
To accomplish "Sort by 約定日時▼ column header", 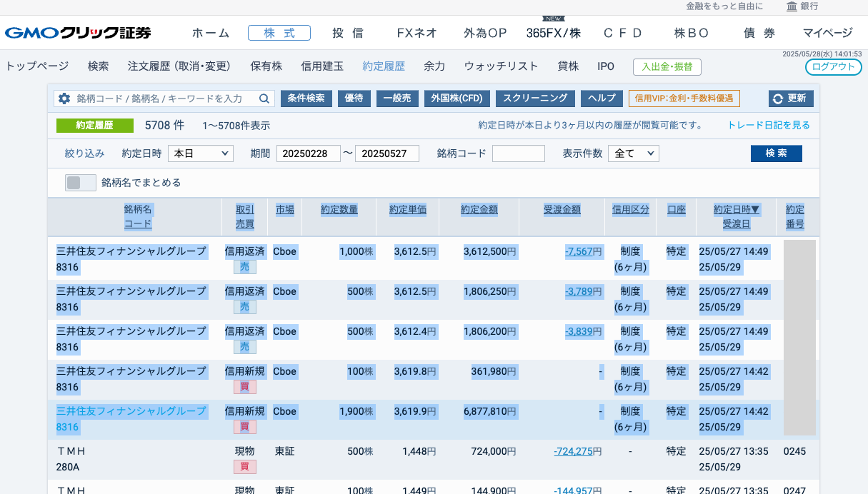I will click(737, 209).
